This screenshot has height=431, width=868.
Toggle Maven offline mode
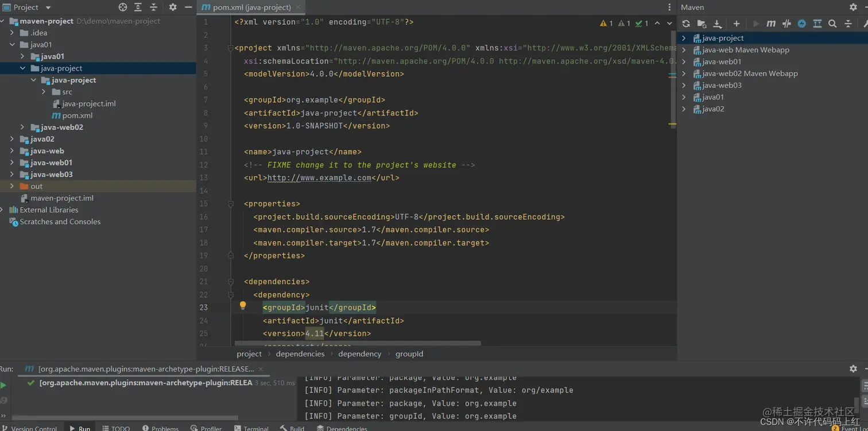click(x=786, y=24)
